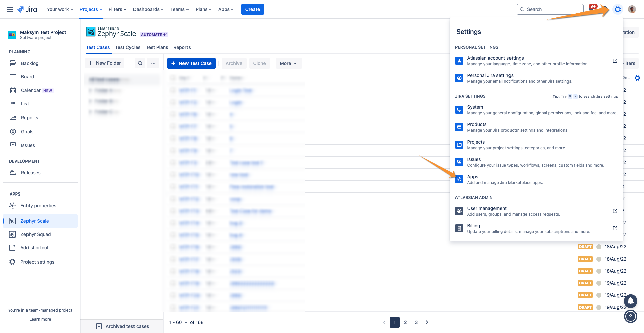Click the Create button
Screen dimensions: 644x333
253,9
